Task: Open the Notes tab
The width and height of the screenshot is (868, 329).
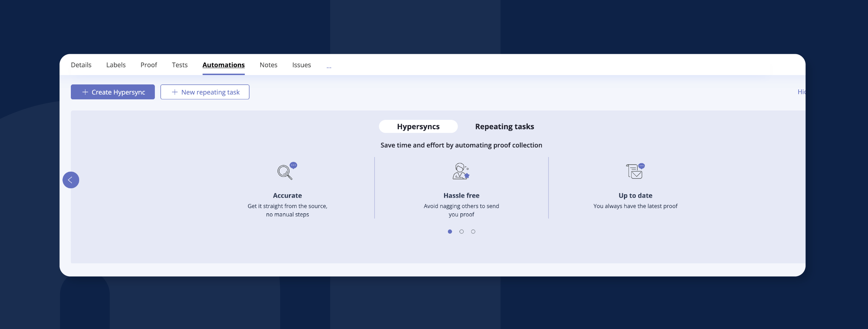Action: 269,65
